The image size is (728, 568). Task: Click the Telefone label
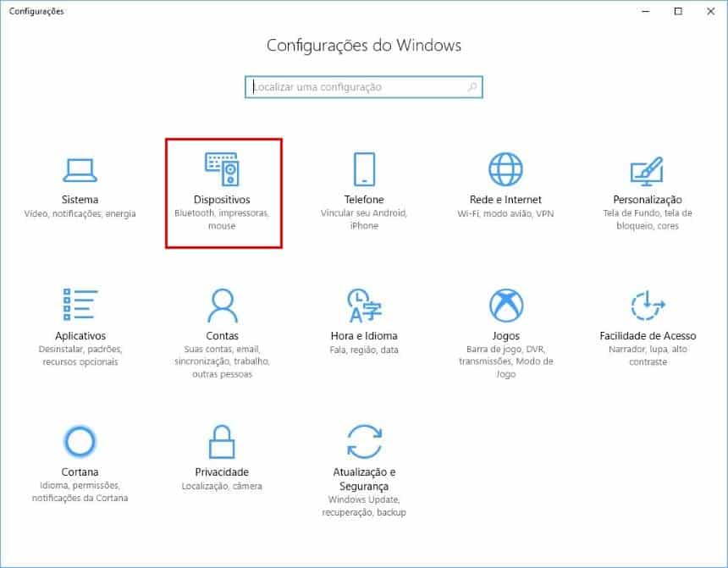[x=364, y=200]
